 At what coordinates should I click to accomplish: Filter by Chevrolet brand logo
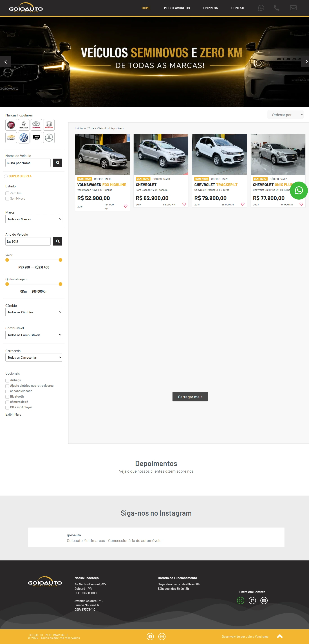pyautogui.click(x=11, y=137)
